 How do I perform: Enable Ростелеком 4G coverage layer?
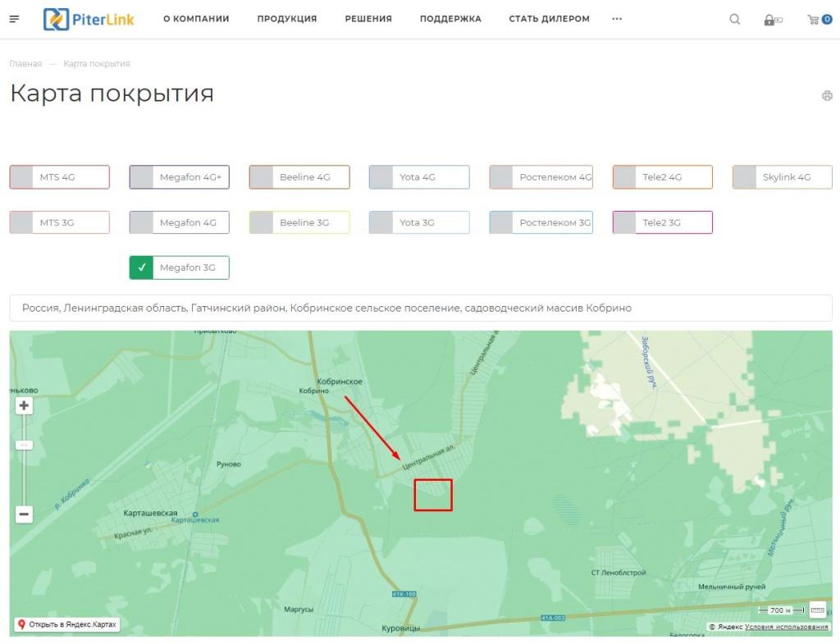(541, 177)
